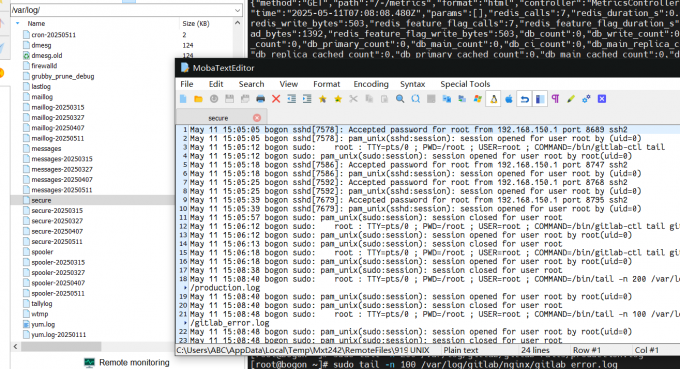The height and width of the screenshot is (369, 680).
Task: Open Find with the magnifying glass icon
Action: coord(400,99)
